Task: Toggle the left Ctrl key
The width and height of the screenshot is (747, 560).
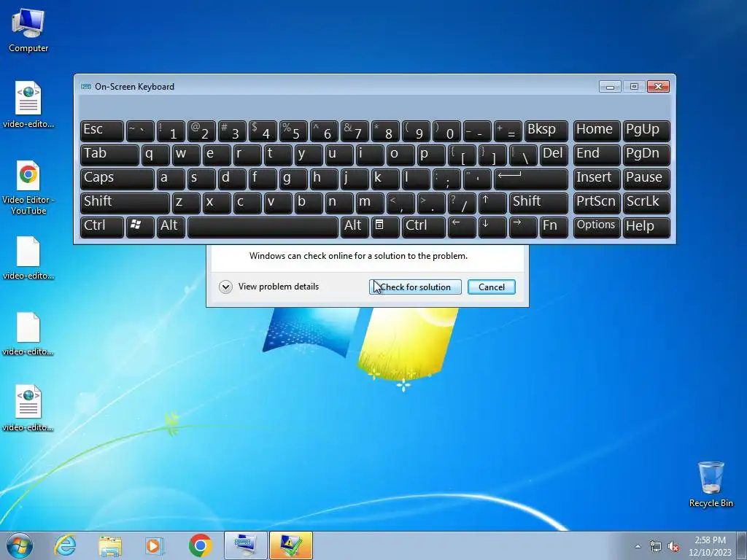Action: (102, 227)
